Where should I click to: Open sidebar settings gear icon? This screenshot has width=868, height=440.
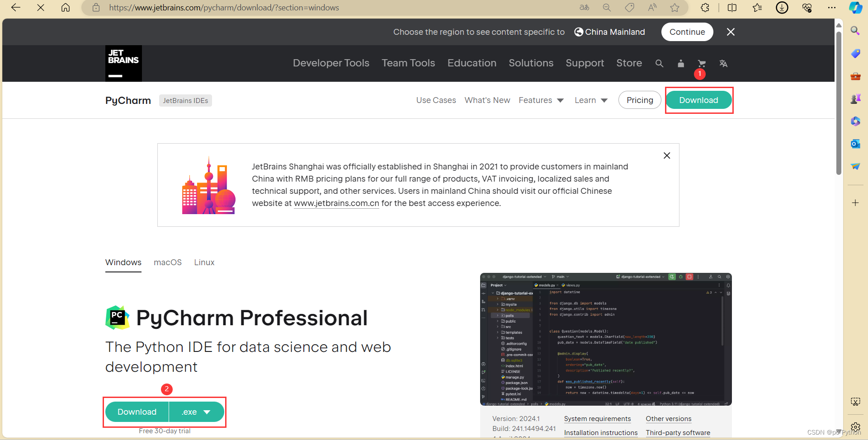point(855,427)
